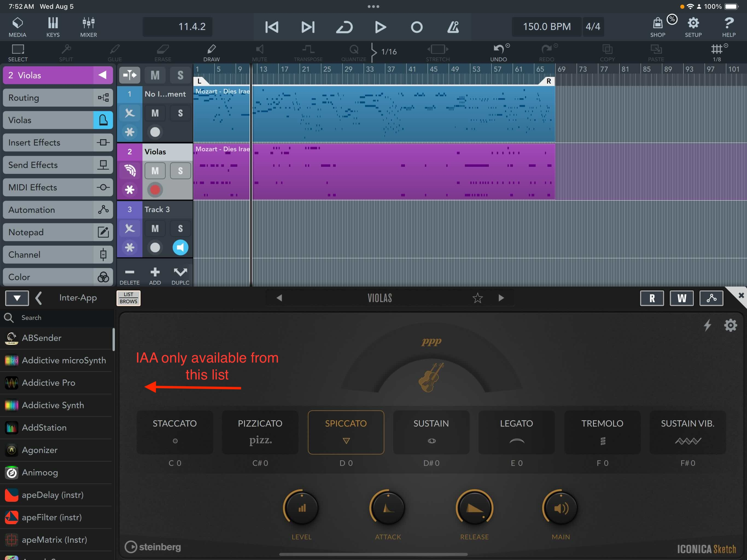
Task: Duplicate the selected track
Action: click(x=180, y=276)
